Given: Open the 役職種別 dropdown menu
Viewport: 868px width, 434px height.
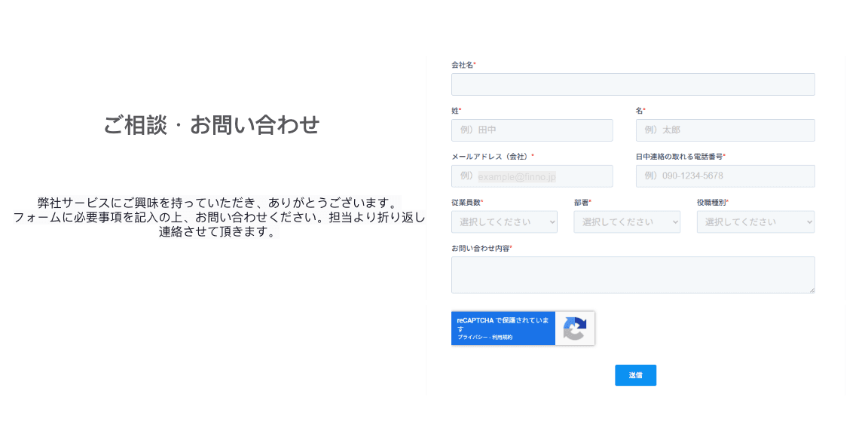Looking at the screenshot, I should (x=755, y=222).
